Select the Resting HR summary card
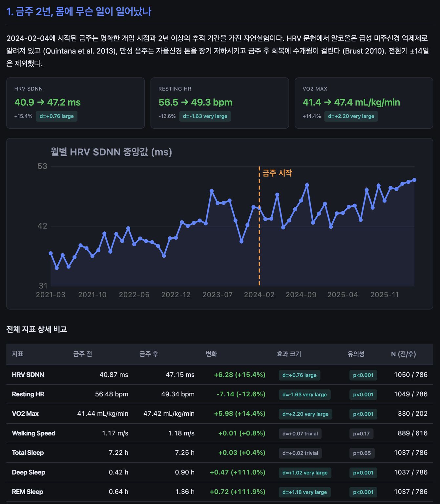440x504 pixels. click(x=219, y=103)
